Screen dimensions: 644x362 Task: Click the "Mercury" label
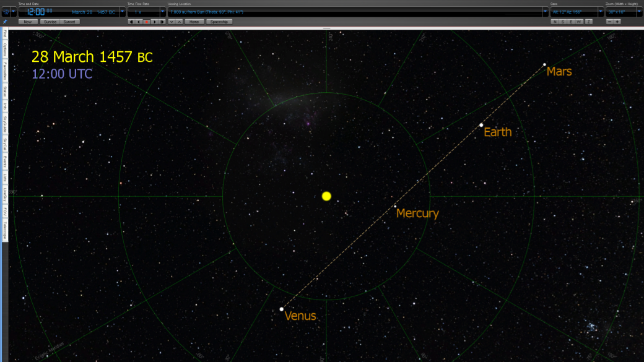point(417,213)
